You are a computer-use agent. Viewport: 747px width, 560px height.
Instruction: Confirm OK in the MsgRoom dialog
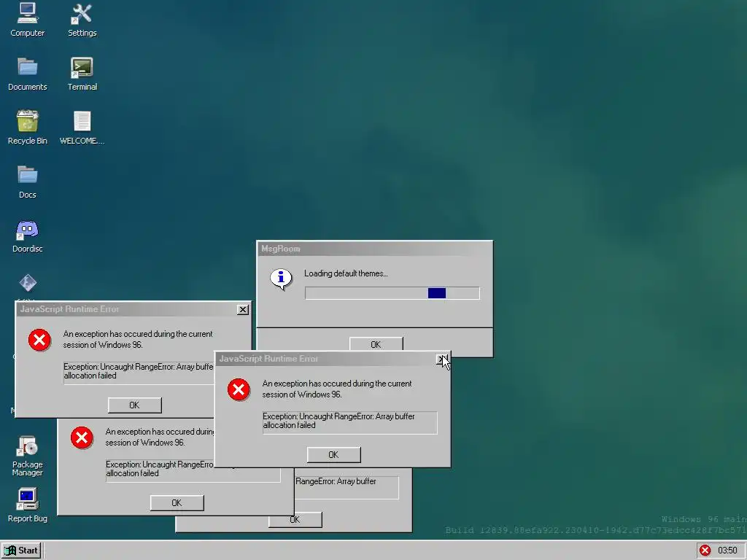click(376, 344)
